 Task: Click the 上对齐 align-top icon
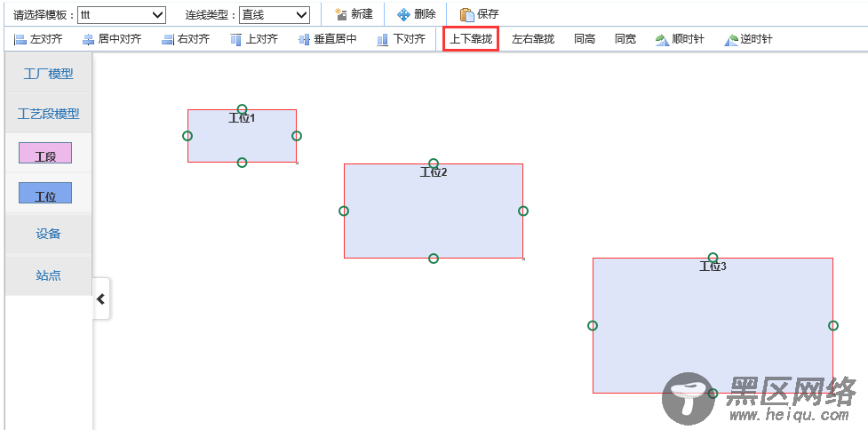(236, 40)
